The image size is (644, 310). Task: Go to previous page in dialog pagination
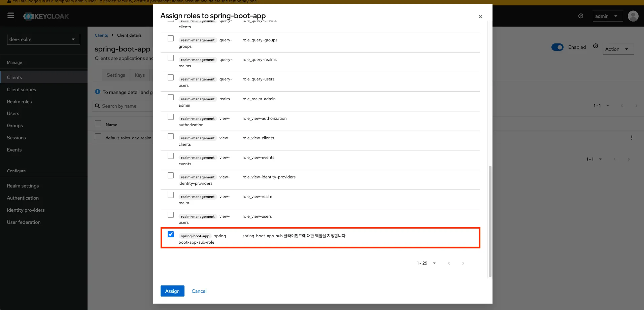point(449,263)
